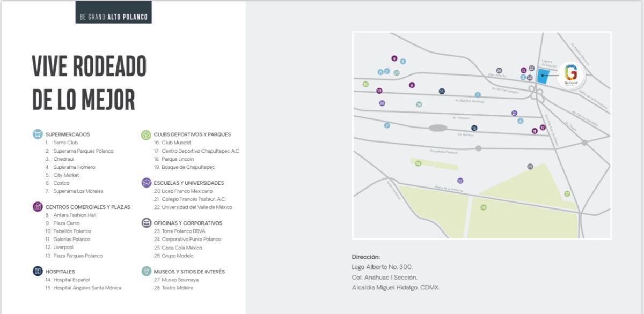
Task: Click 'Hospital Ángeles Santa Mónica' entry
Action: click(x=83, y=288)
